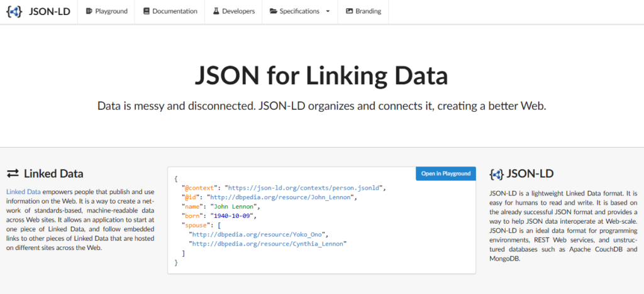
Task: Click the "JSON for Linking Data" heading
Action: [x=321, y=75]
